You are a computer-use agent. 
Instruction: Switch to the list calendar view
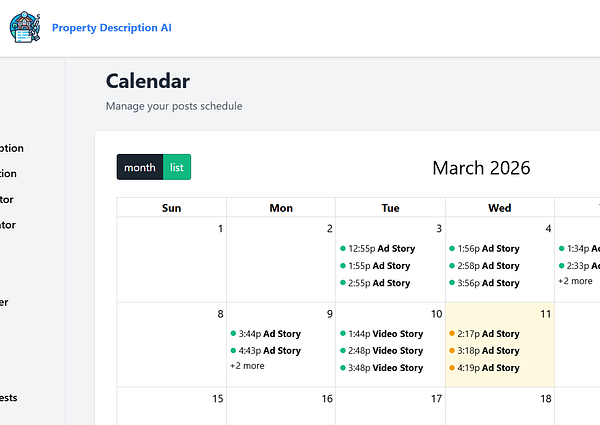click(x=177, y=167)
